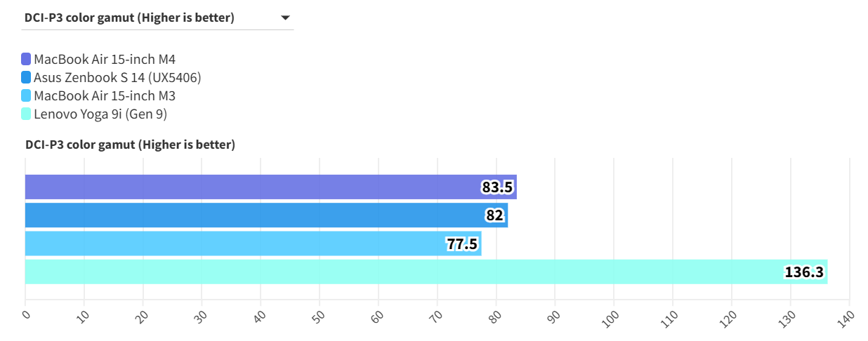Click the Lenovo Yoga 9i legend swatch
This screenshot has height=341, width=868.
[x=27, y=114]
